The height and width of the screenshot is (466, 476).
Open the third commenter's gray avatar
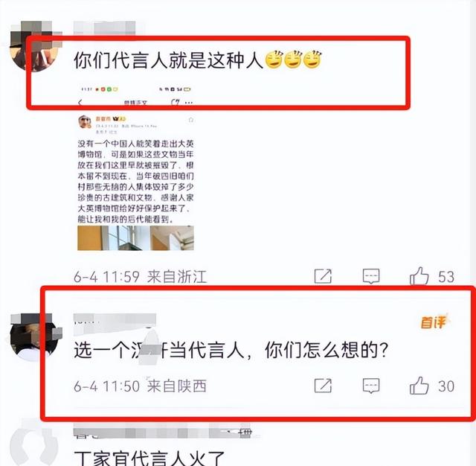(x=34, y=445)
